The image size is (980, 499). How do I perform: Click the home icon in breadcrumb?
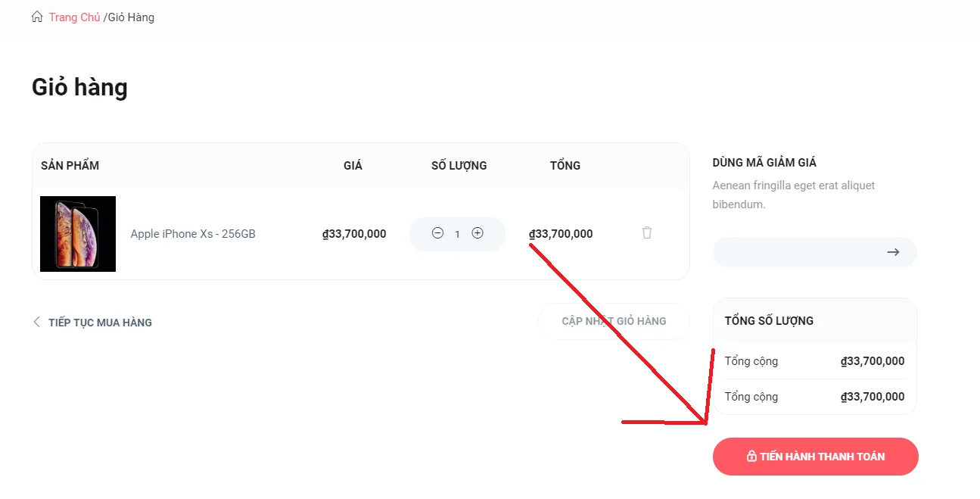tap(37, 17)
